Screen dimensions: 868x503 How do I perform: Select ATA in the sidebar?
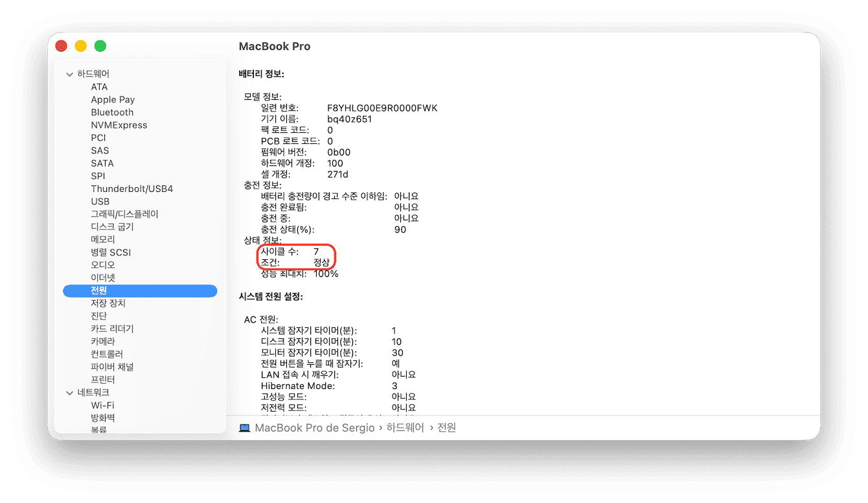tap(99, 87)
